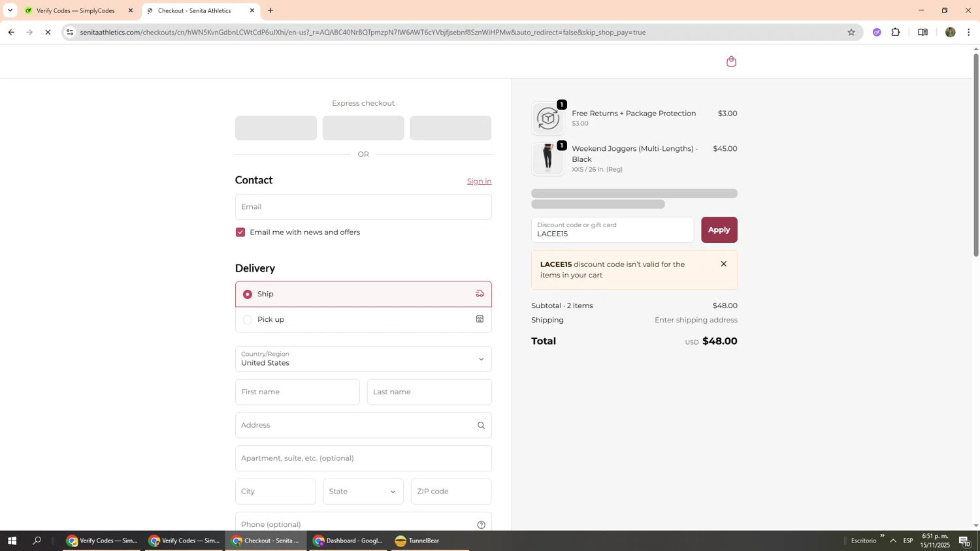Click the ESP language indicator
The width and height of the screenshot is (980, 551).
click(x=907, y=541)
